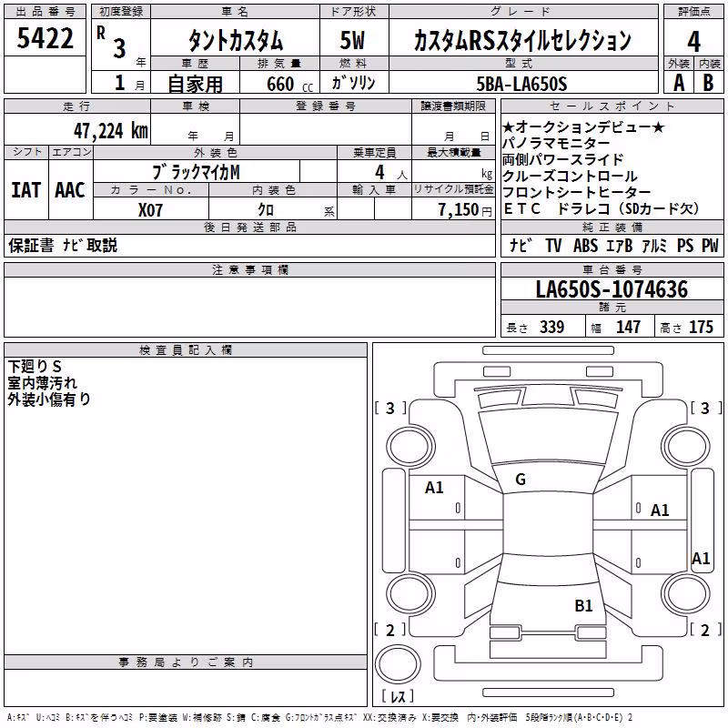Click A1 mark on left-side front door panel
Image resolution: width=728 pixels, height=728 pixels.
(435, 488)
